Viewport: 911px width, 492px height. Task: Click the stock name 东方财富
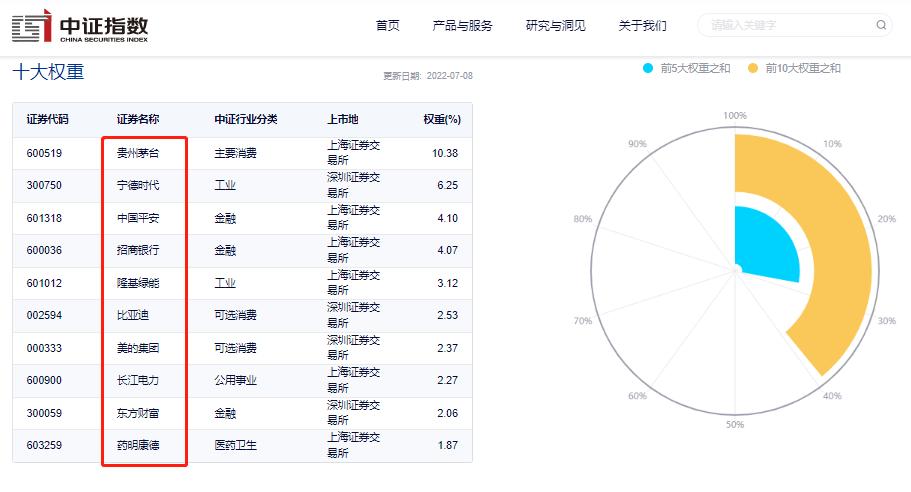[x=138, y=414]
